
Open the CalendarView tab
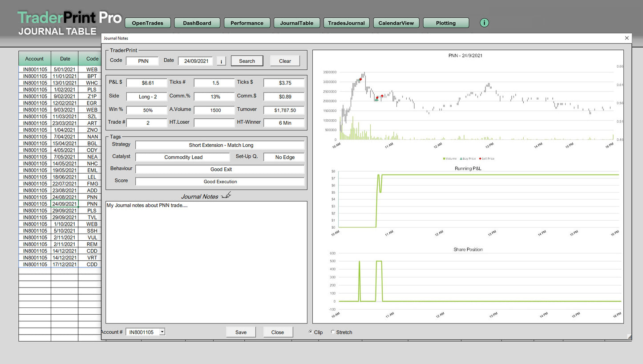[x=396, y=23]
